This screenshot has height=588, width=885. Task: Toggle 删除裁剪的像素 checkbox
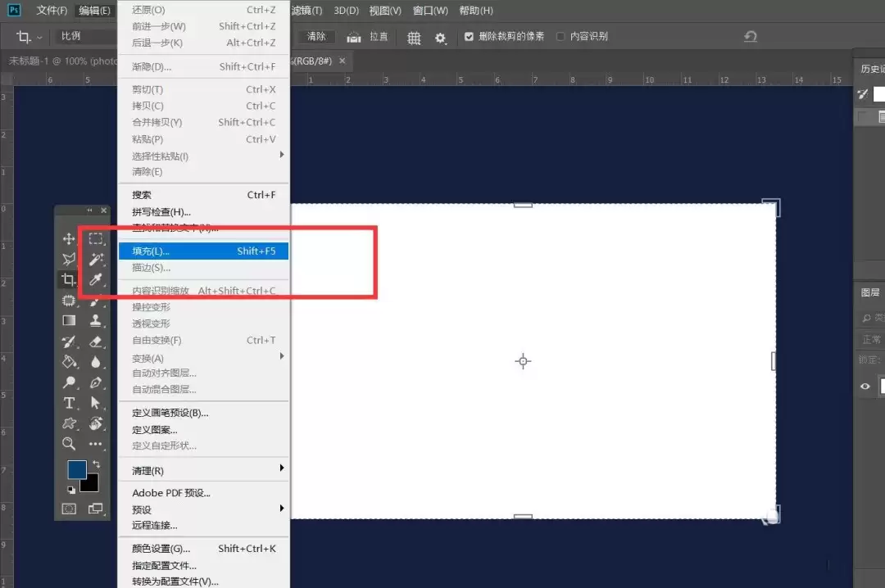469,37
